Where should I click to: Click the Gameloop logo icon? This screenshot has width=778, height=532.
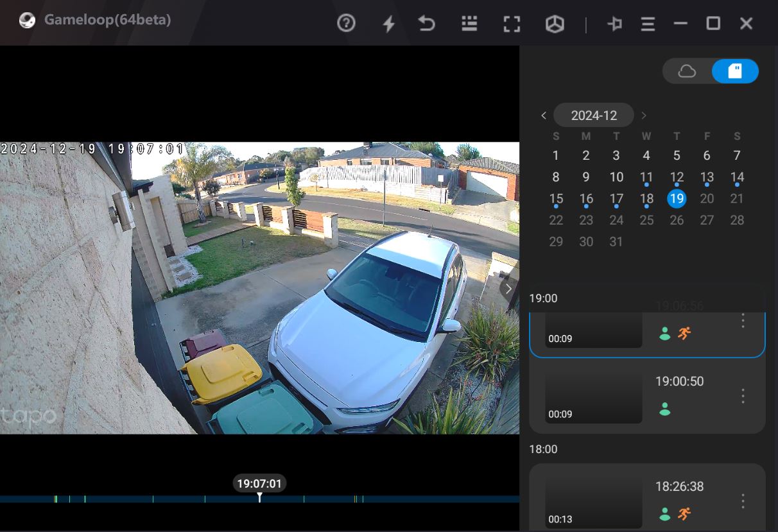coord(27,21)
